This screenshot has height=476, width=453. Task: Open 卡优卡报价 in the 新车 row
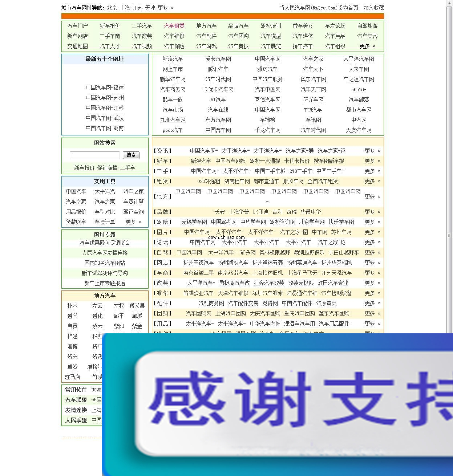click(x=297, y=161)
